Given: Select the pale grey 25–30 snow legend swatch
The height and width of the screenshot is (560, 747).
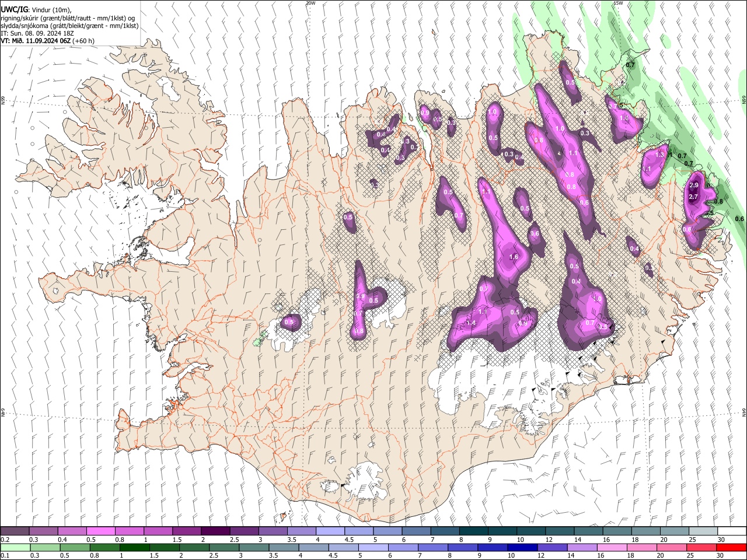Looking at the screenshot, I should tap(703, 531).
